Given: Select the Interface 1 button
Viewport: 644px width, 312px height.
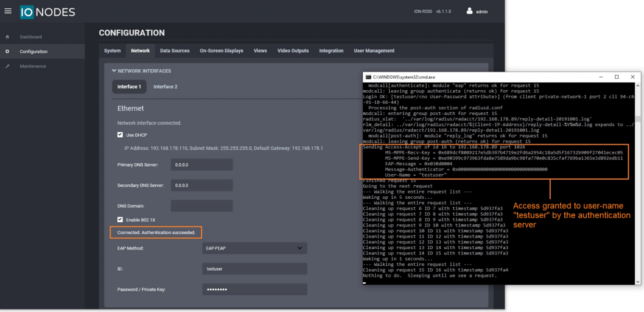Looking at the screenshot, I should coord(129,87).
